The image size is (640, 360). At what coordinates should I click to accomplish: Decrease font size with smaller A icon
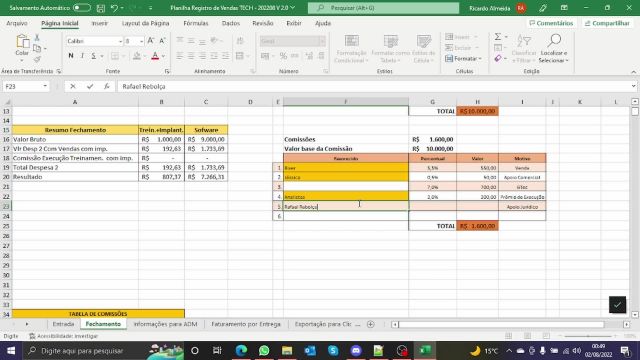pos(162,41)
